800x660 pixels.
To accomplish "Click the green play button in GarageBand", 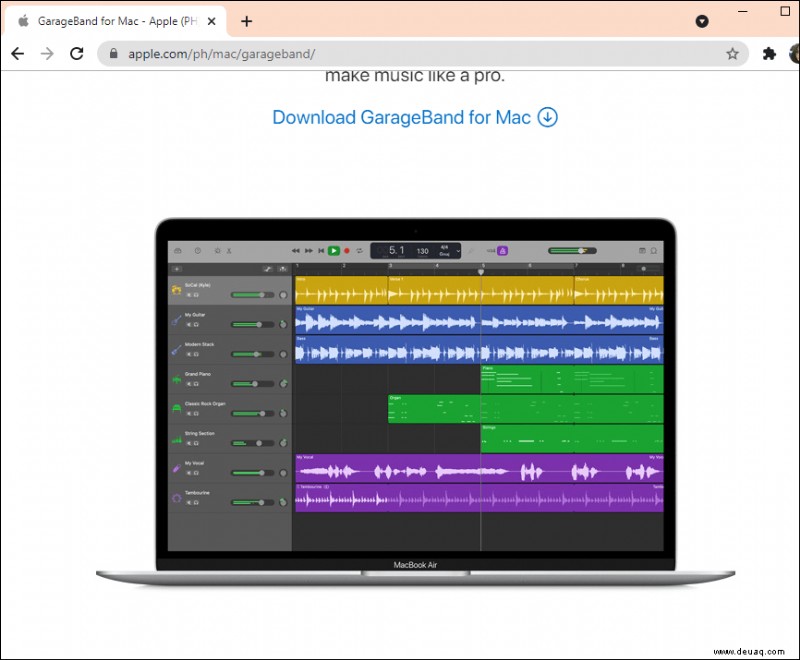I will [334, 250].
